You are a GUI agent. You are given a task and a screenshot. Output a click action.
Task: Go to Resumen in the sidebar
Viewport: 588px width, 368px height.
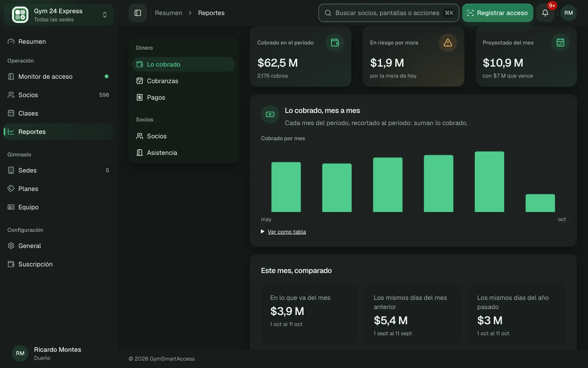[x=59, y=42]
